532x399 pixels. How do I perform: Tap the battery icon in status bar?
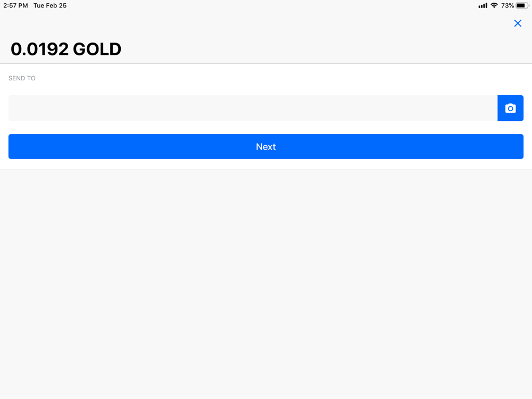pos(522,5)
